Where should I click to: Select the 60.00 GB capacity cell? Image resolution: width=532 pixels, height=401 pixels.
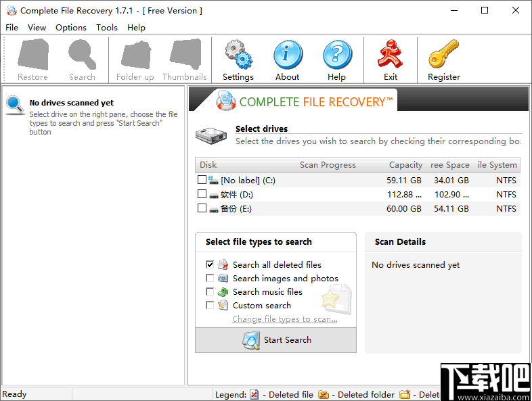(404, 209)
